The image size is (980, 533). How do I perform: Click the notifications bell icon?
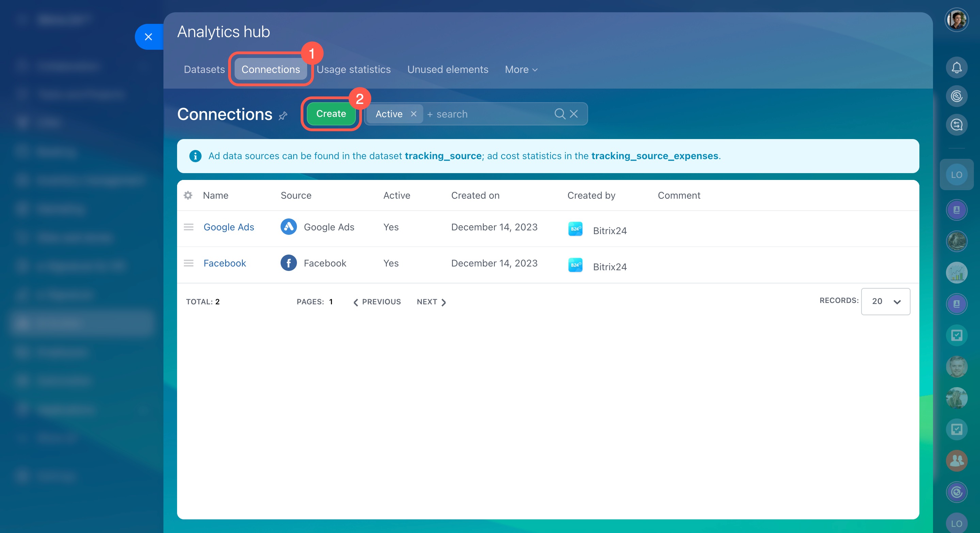[x=956, y=68]
